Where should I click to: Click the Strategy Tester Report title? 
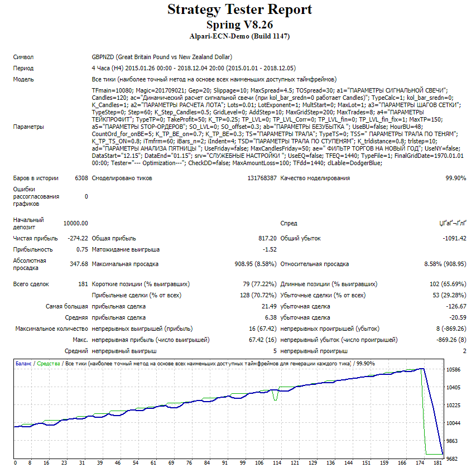(239, 10)
